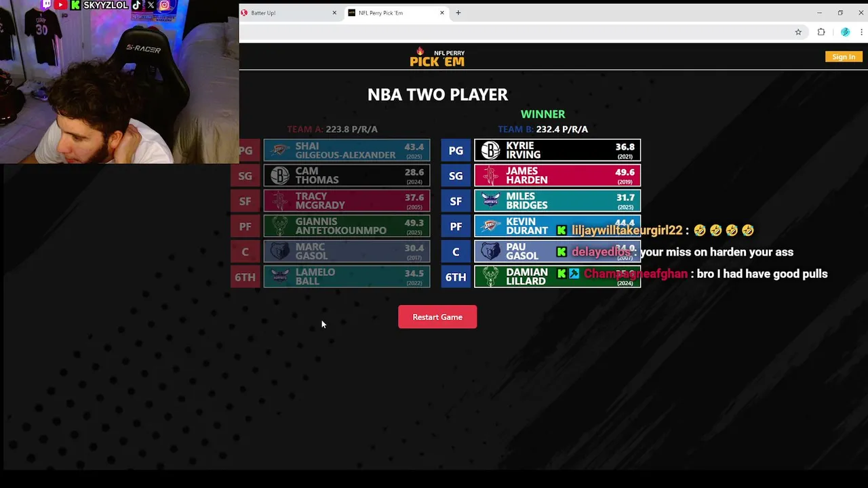
Task: Click the name Damian Lillard
Action: pos(526,277)
